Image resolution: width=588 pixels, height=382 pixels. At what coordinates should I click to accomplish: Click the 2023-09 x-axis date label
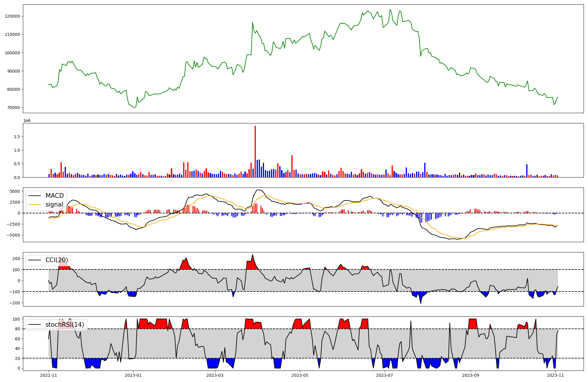pyautogui.click(x=471, y=375)
